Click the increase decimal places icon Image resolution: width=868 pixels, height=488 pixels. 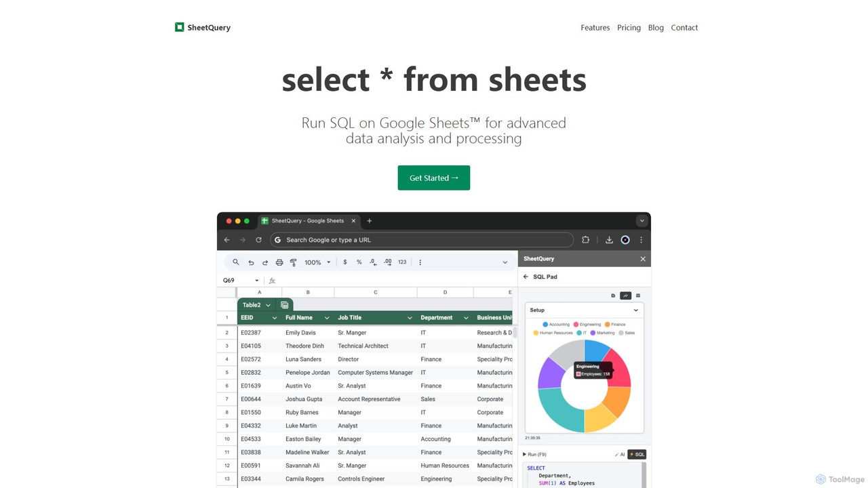tap(388, 262)
